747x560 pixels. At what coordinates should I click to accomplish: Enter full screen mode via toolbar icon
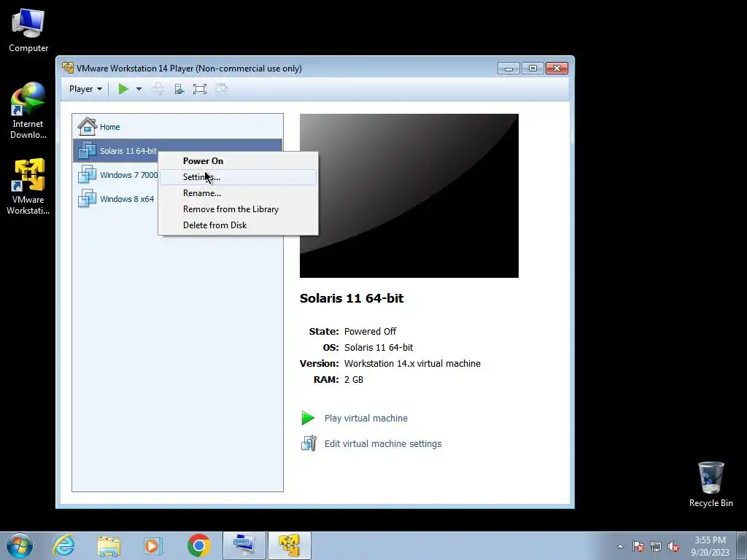tap(200, 89)
